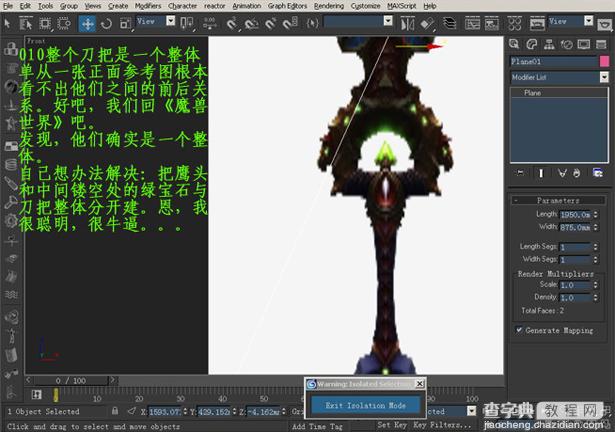Open Configure Modifier Sets icon
615x432 pixels.
[x=598, y=173]
